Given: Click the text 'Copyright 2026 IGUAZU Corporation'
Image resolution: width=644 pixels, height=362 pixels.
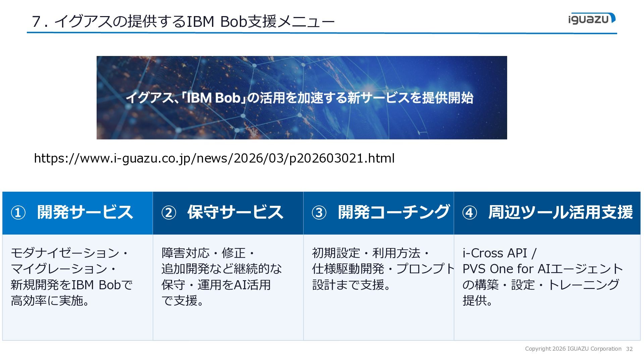Looking at the screenshot, I should (573, 349).
